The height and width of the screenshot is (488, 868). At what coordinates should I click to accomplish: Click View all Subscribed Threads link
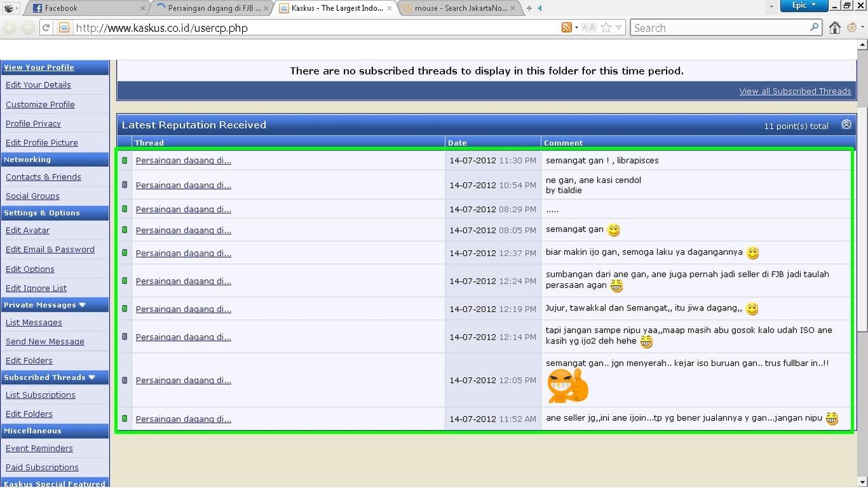795,91
